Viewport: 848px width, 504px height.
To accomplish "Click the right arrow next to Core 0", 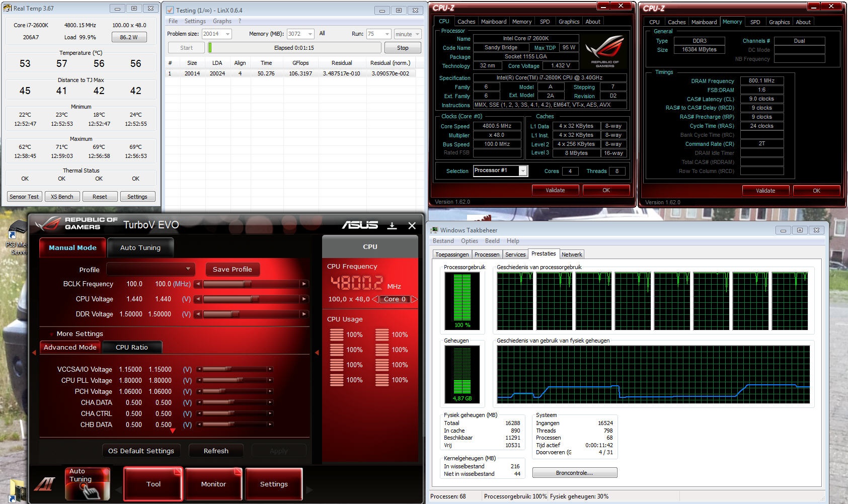I will pos(414,299).
